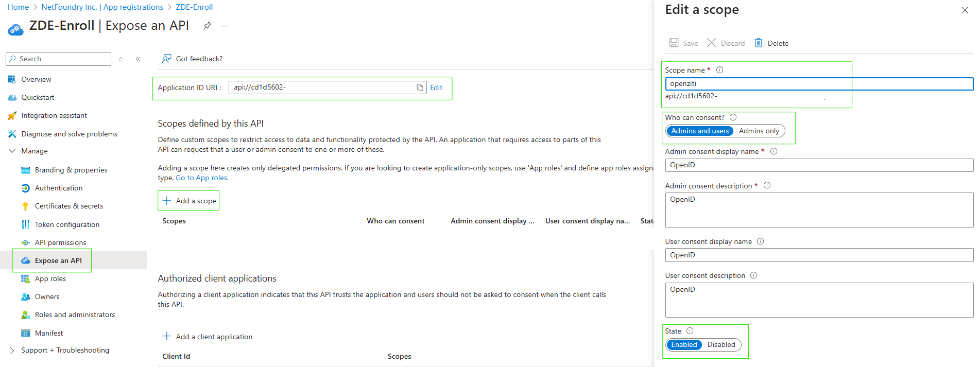Click the Manifest icon

25,333
